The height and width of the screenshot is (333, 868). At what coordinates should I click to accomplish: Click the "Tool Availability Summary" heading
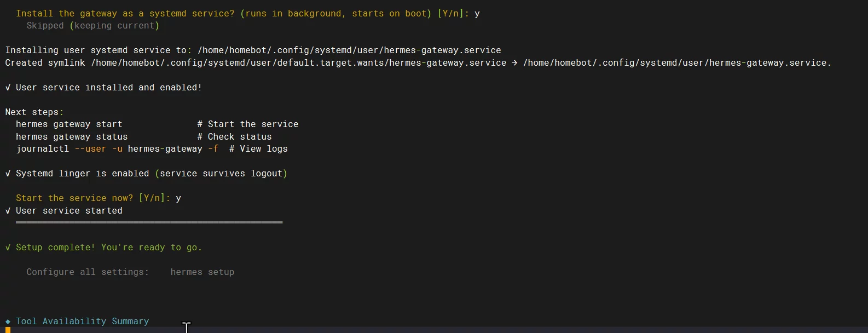[x=82, y=321]
